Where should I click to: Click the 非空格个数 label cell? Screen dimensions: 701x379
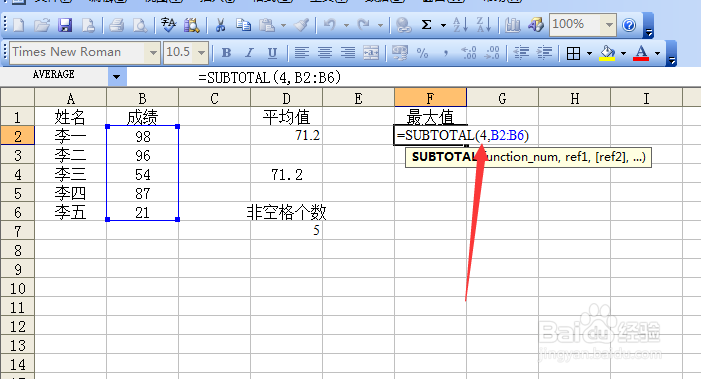point(286,212)
